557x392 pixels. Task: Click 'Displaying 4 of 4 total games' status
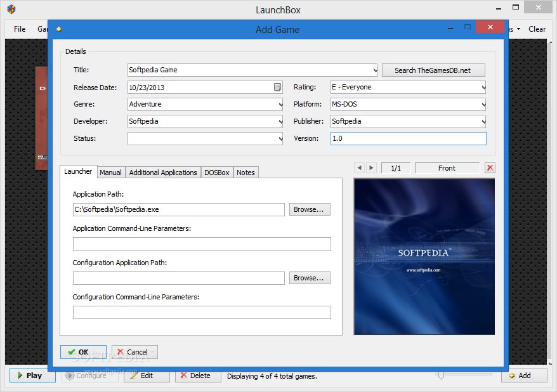[272, 376]
